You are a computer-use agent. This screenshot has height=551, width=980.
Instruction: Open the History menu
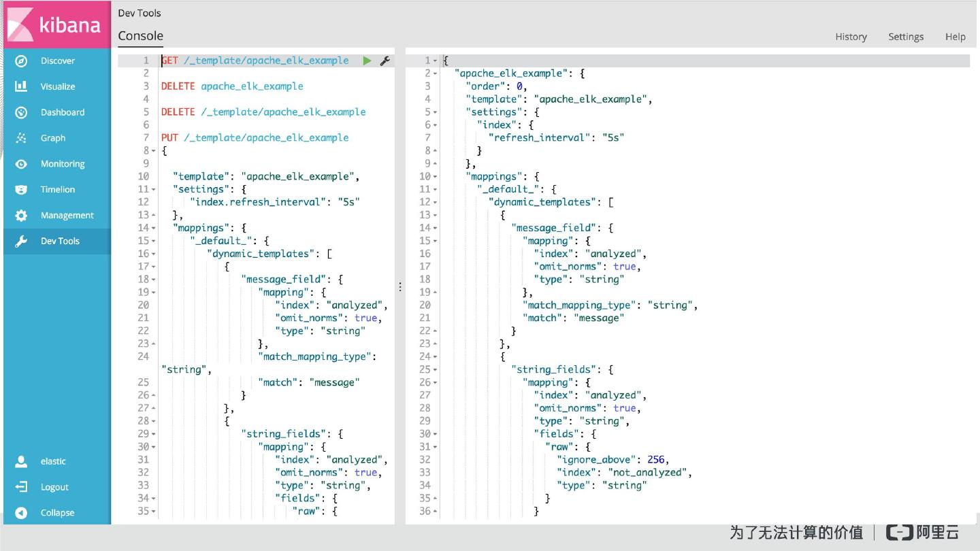851,37
